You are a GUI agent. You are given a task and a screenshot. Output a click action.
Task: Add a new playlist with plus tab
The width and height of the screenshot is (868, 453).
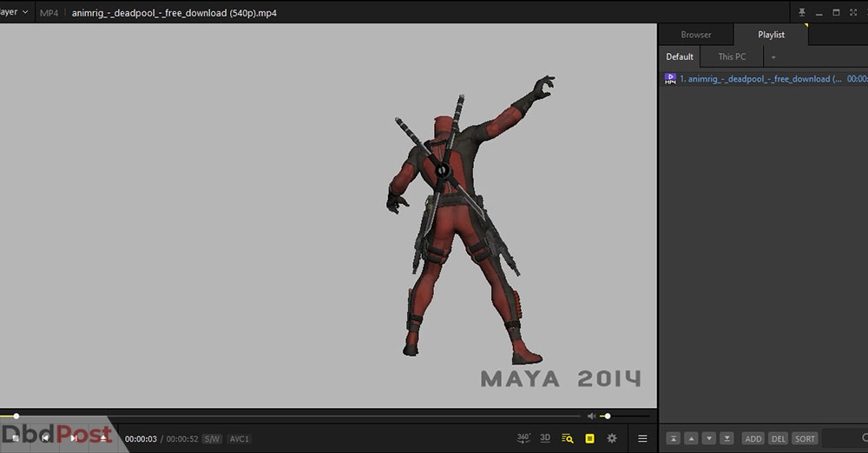click(773, 56)
